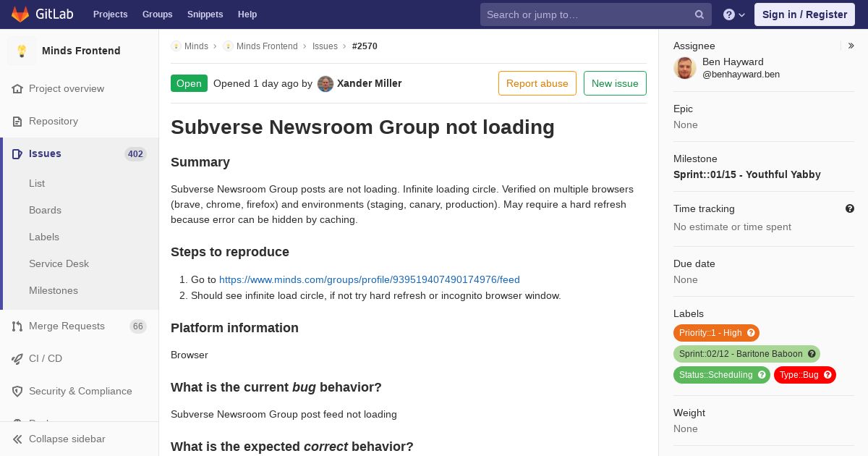Image resolution: width=868 pixels, height=456 pixels.
Task: Open Xander Miller's profile link
Action: tap(369, 83)
